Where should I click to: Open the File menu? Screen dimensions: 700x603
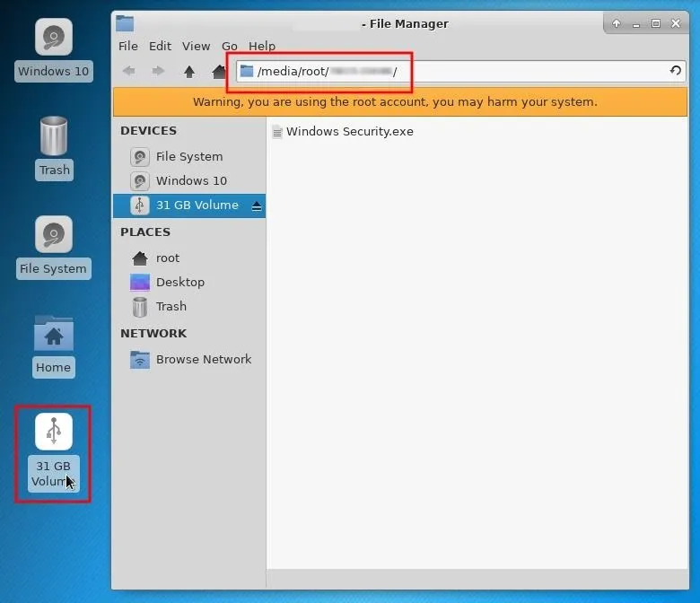pos(128,46)
